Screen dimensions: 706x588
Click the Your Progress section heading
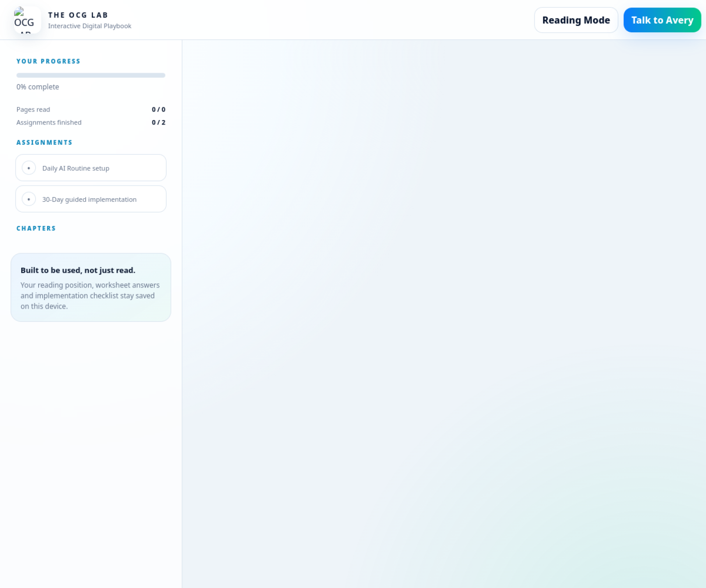point(48,62)
